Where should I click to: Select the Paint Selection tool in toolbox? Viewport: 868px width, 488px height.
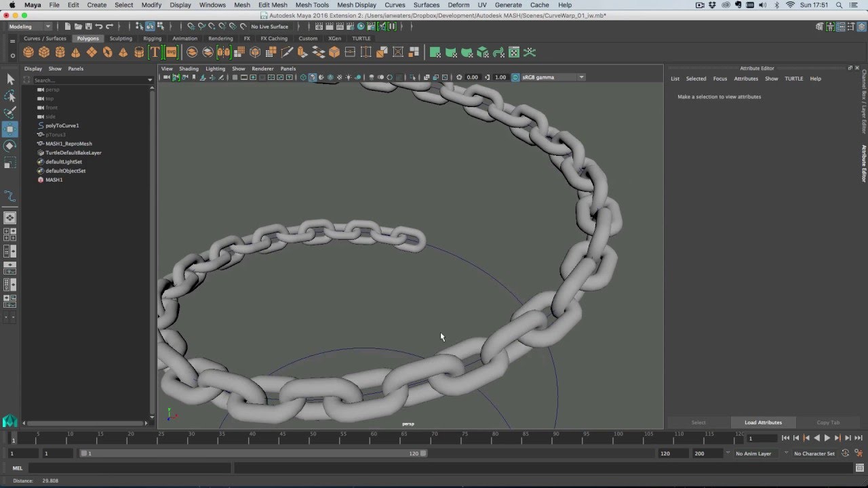click(10, 112)
